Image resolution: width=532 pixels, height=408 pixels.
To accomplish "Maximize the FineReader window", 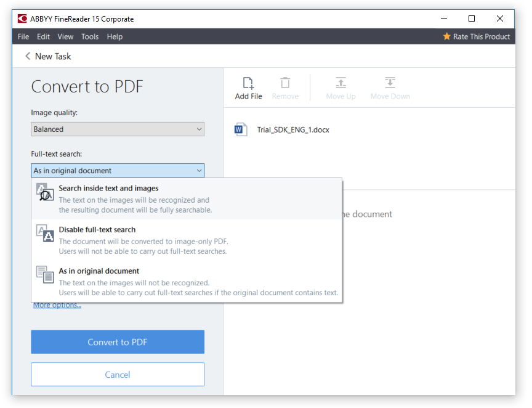I will (471, 18).
